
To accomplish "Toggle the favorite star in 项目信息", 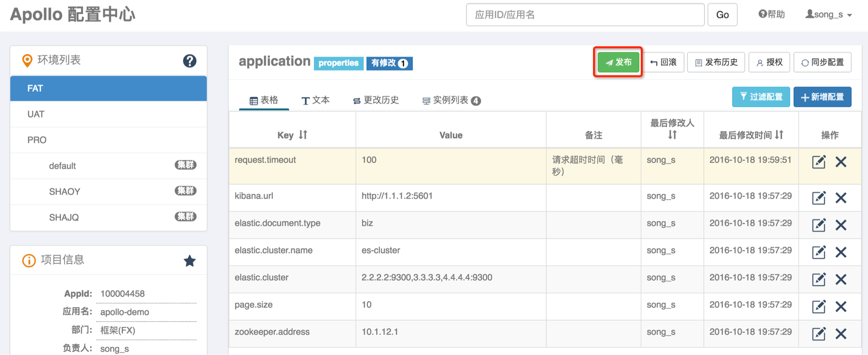I will [189, 261].
